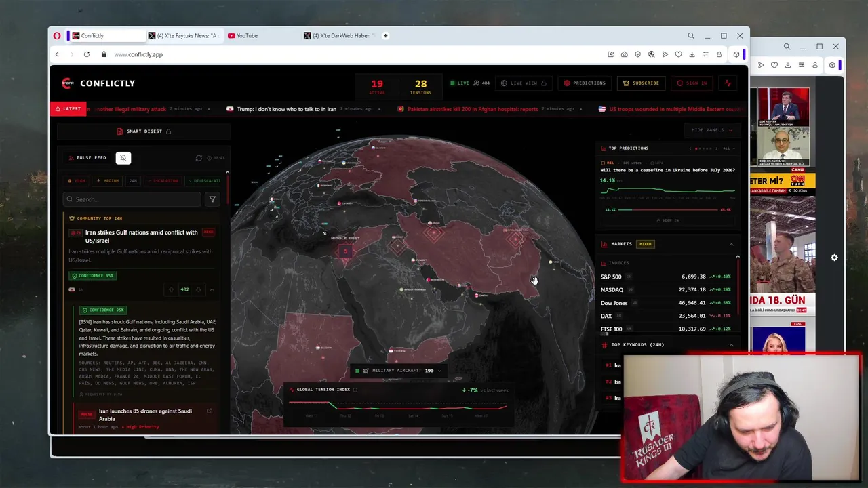Toggle HIGH severity filter
Screen dimensions: 868x488
76,181
